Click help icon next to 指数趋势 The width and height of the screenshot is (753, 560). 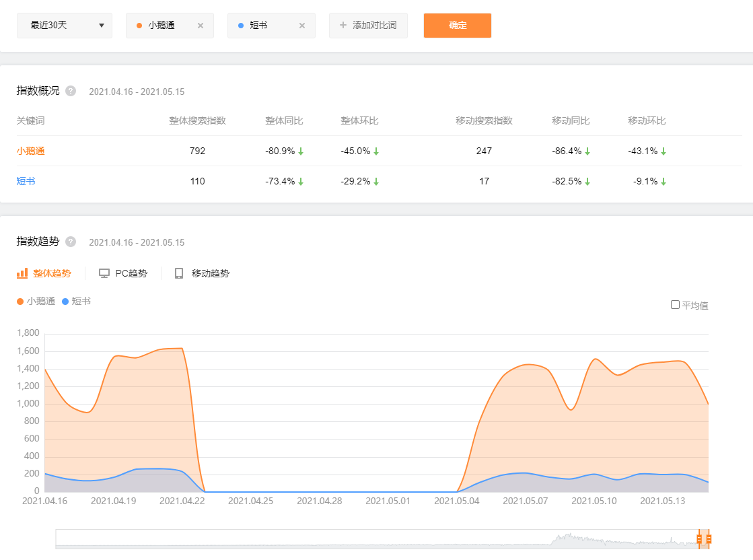coord(71,242)
